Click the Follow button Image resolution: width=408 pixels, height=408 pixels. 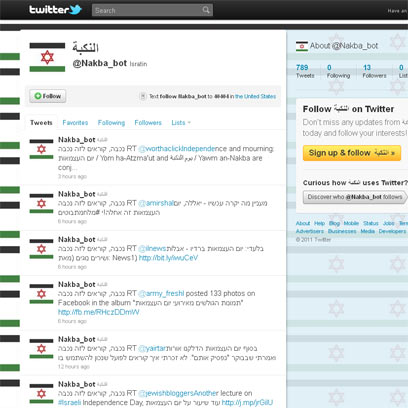pyautogui.click(x=48, y=96)
